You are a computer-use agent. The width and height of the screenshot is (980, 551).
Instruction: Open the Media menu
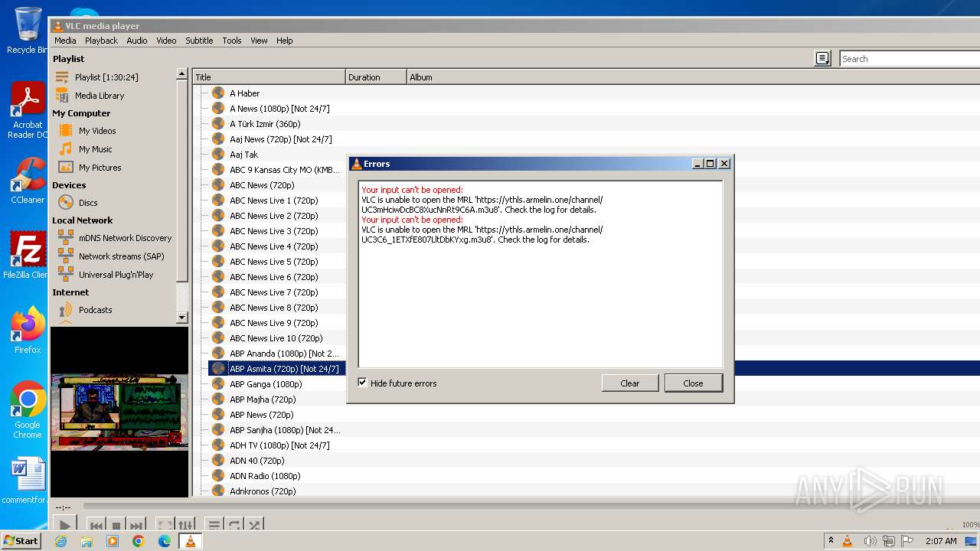point(65,41)
